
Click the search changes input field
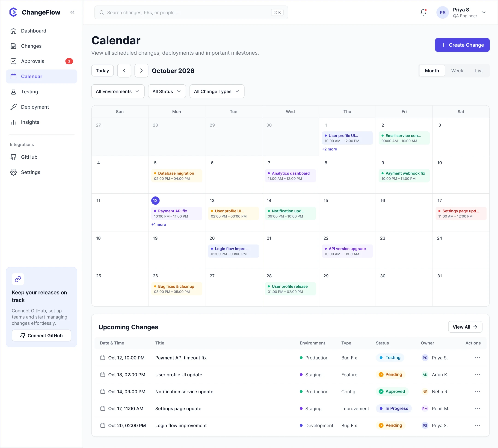pyautogui.click(x=191, y=12)
